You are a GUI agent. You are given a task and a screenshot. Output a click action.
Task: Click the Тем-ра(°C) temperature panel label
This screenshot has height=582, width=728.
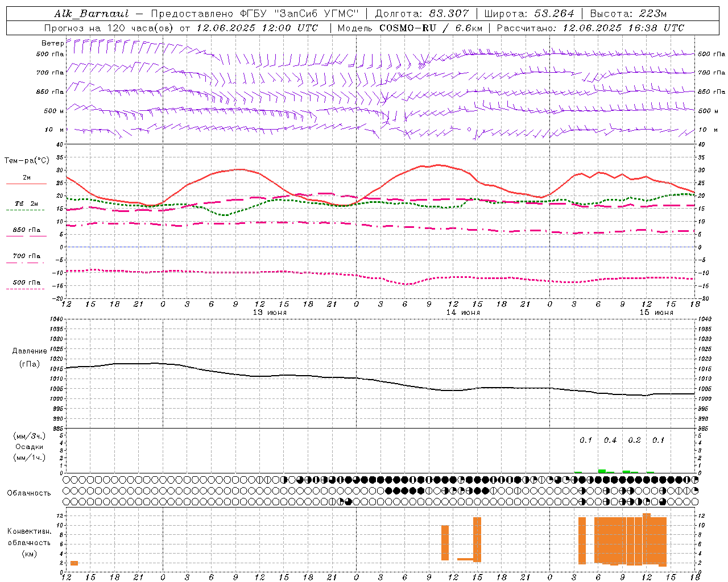27,161
